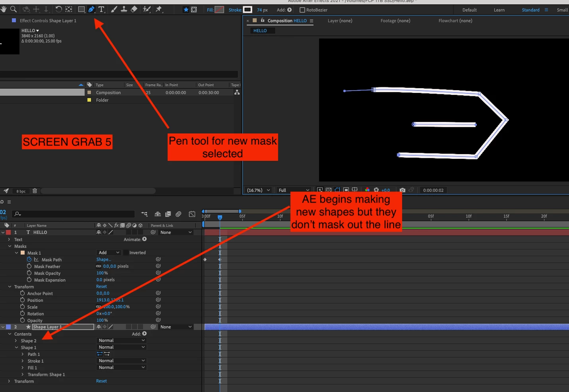Click Reset link for HELLO Transform
Viewport: 569px width, 392px height.
(x=101, y=286)
